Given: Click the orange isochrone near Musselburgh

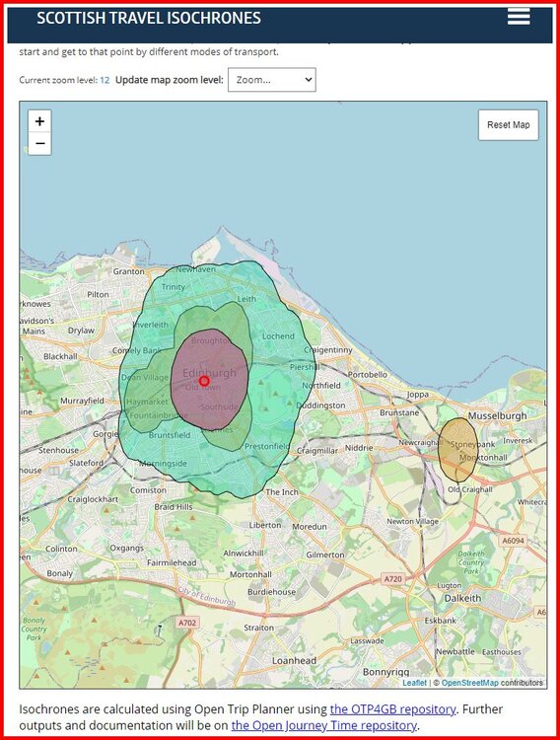Looking at the screenshot, I should pyautogui.click(x=457, y=449).
